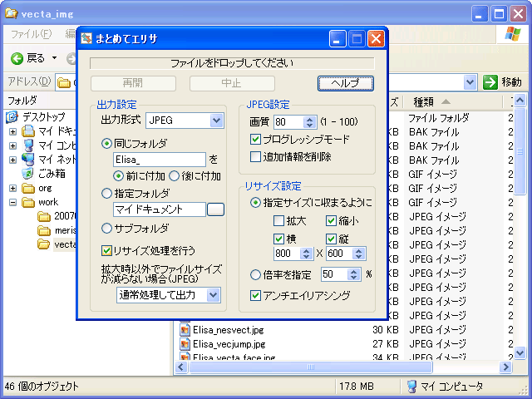Screen dimensions: 532x399
Task: Click the 画質 spinner up arrow
Action: pos(309,118)
